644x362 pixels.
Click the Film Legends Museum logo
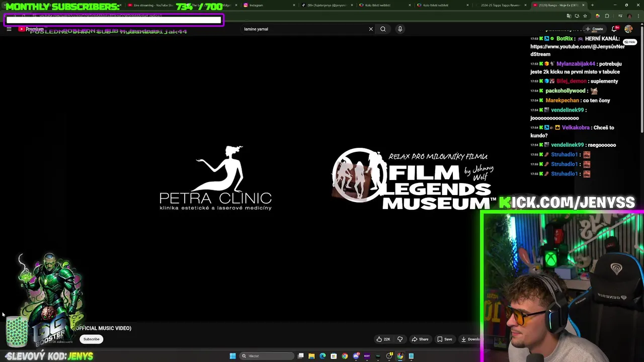coord(413,178)
